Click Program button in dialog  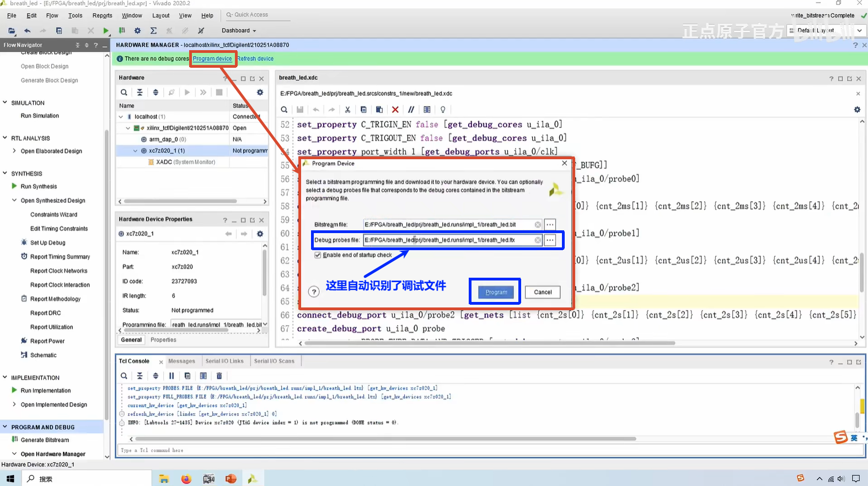496,292
